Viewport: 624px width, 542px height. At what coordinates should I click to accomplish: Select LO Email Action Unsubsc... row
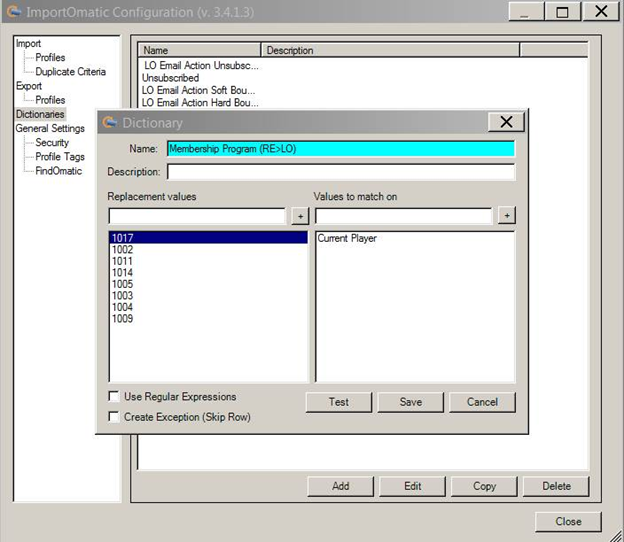click(201, 65)
